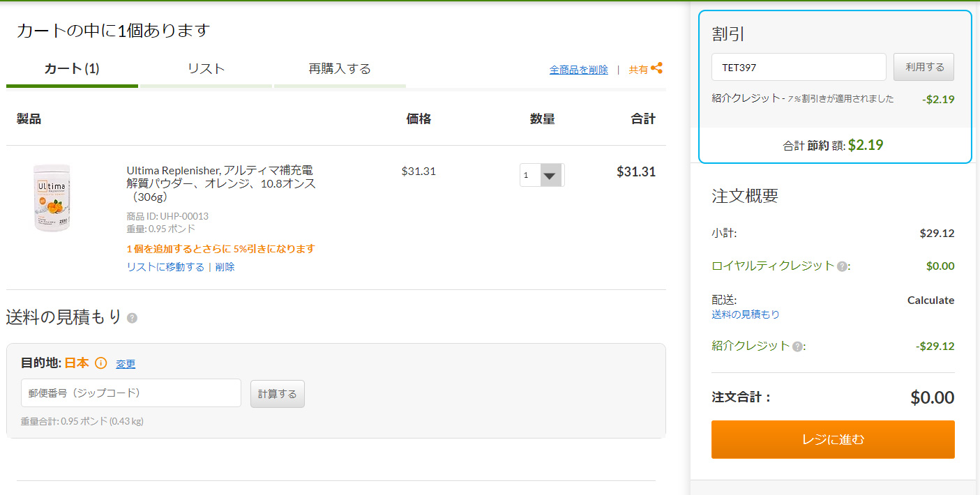Click the share icon next to 共有
980x495 pixels.
coord(656,68)
